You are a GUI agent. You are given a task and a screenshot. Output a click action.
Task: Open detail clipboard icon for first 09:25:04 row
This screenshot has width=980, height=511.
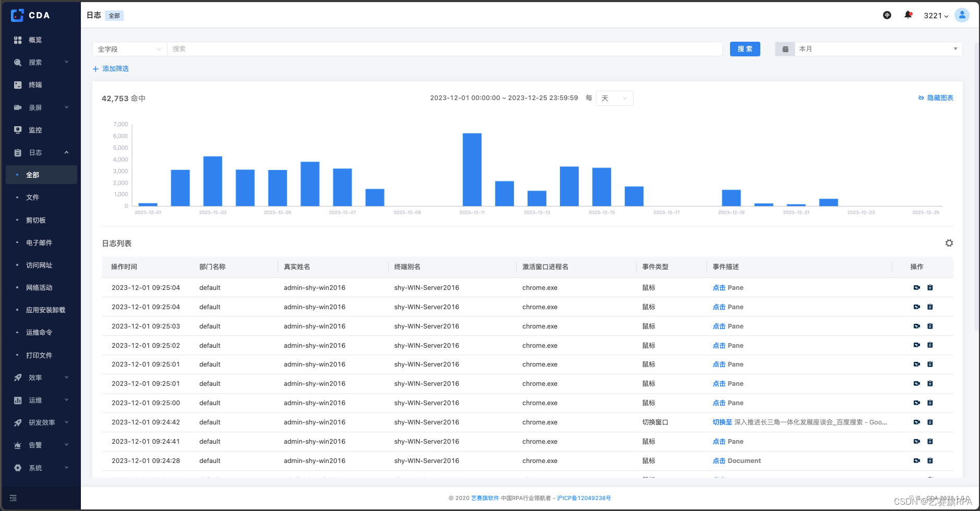tap(930, 288)
